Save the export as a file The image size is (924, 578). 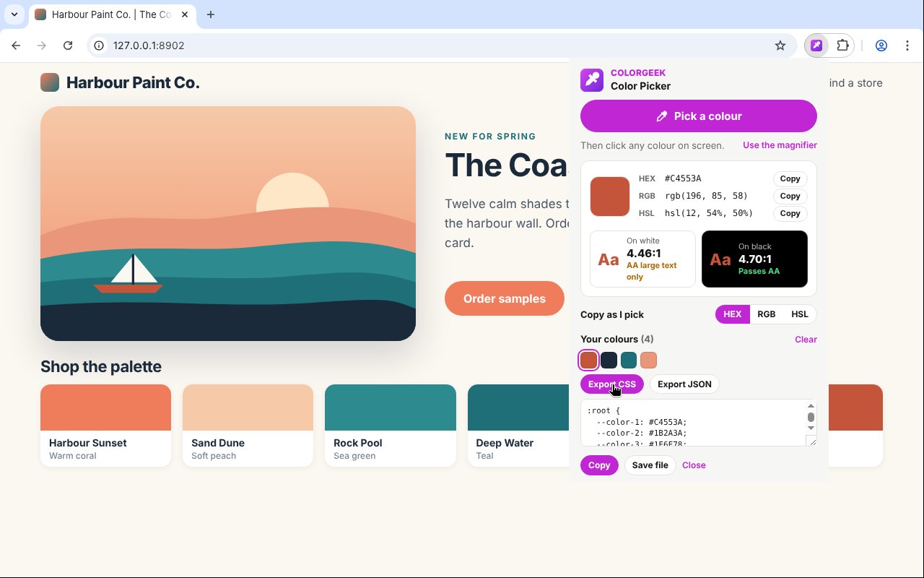650,465
